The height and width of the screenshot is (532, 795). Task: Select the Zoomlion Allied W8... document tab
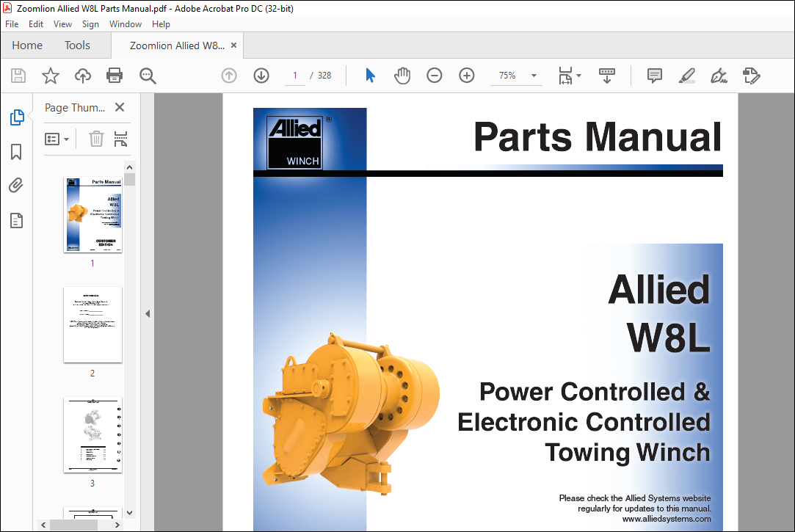[178, 45]
